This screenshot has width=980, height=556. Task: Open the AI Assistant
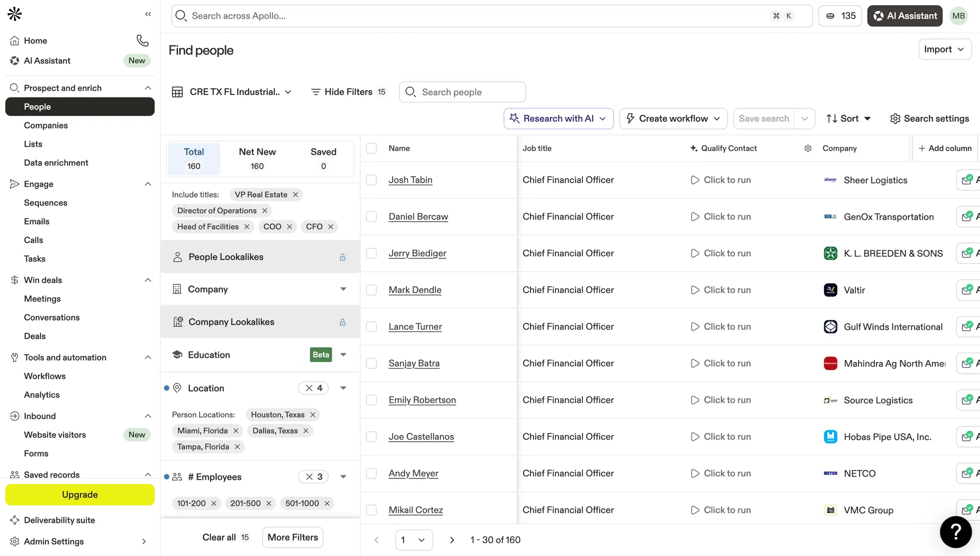tap(904, 16)
